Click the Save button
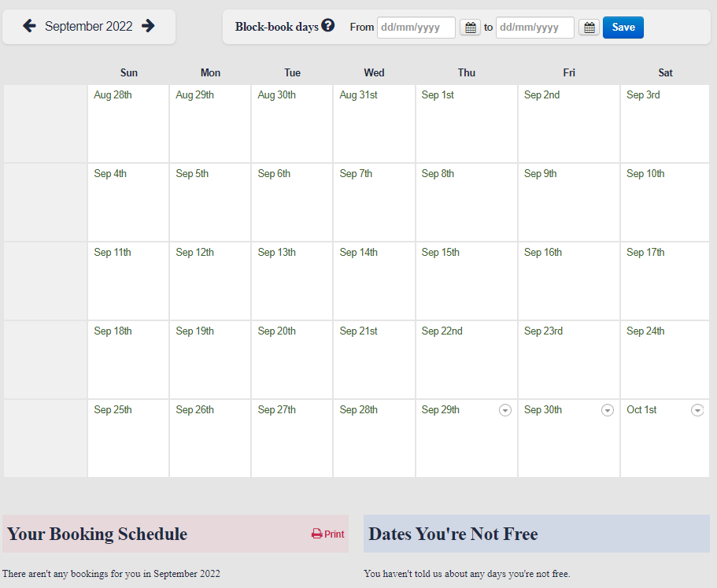 623,27
